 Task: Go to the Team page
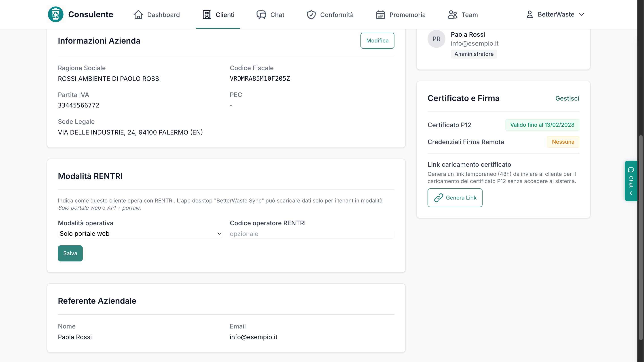point(462,15)
